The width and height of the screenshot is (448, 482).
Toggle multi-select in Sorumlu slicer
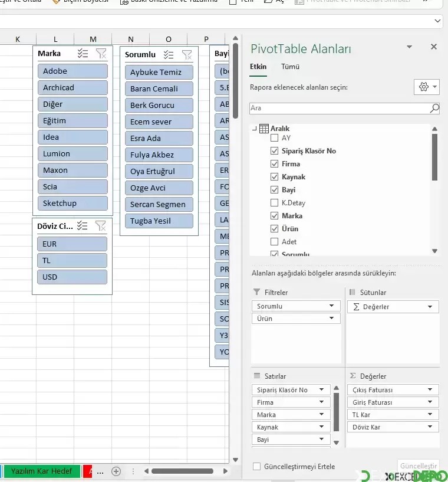click(x=169, y=55)
